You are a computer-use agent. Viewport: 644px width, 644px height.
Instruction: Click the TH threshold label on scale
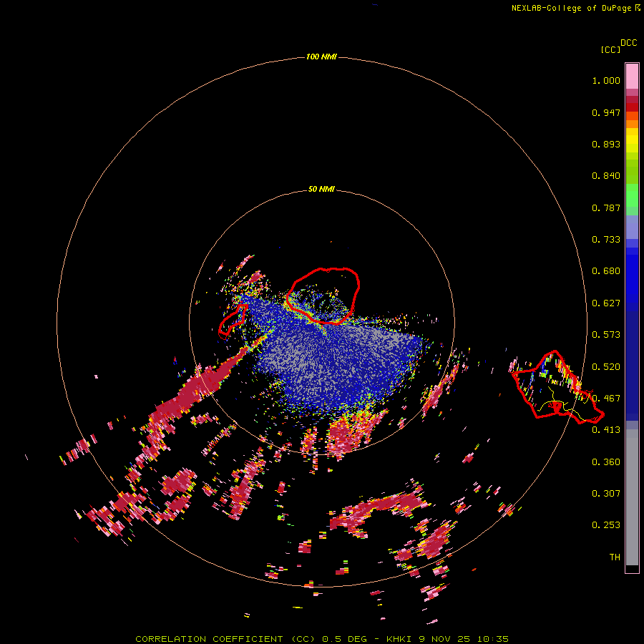point(615,557)
